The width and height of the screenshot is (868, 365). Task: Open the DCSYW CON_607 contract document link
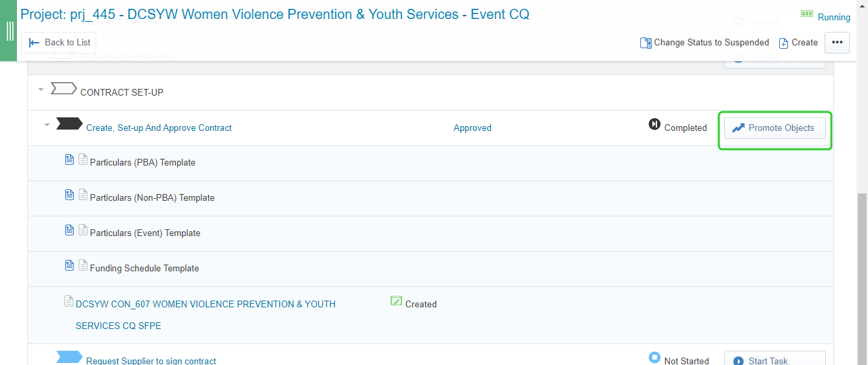(205, 315)
